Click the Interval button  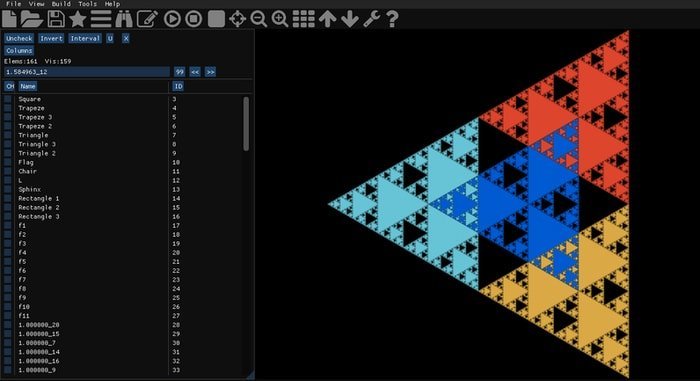click(85, 38)
